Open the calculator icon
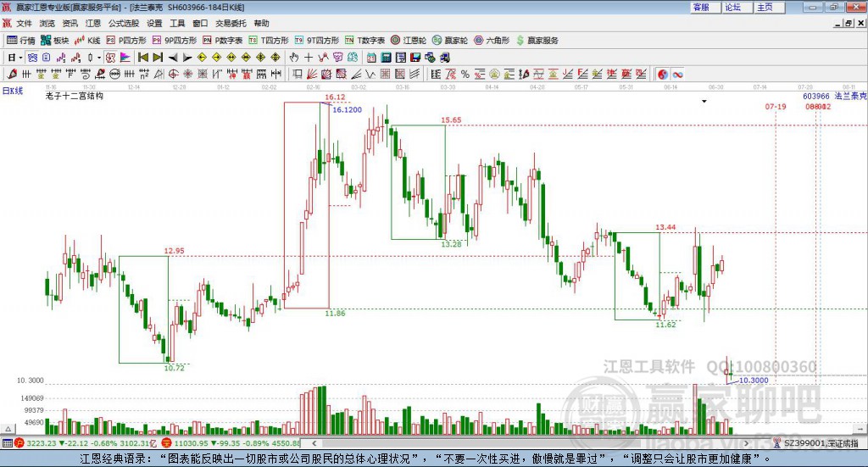 click(386, 58)
